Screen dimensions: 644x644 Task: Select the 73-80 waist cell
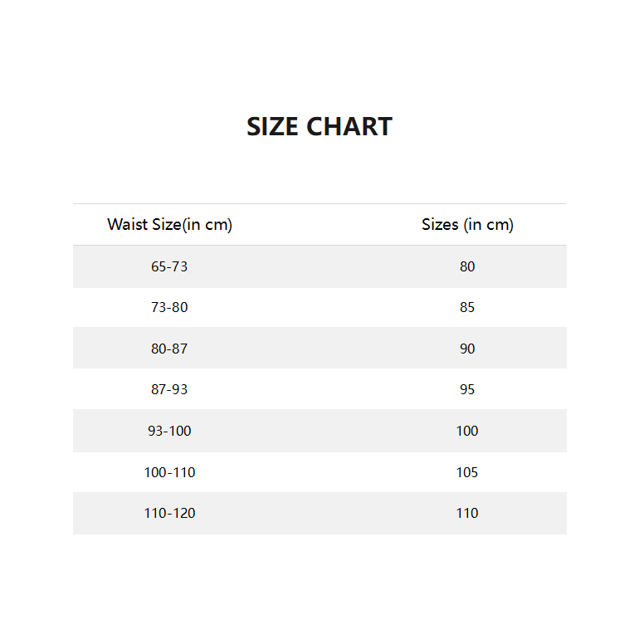coord(169,307)
